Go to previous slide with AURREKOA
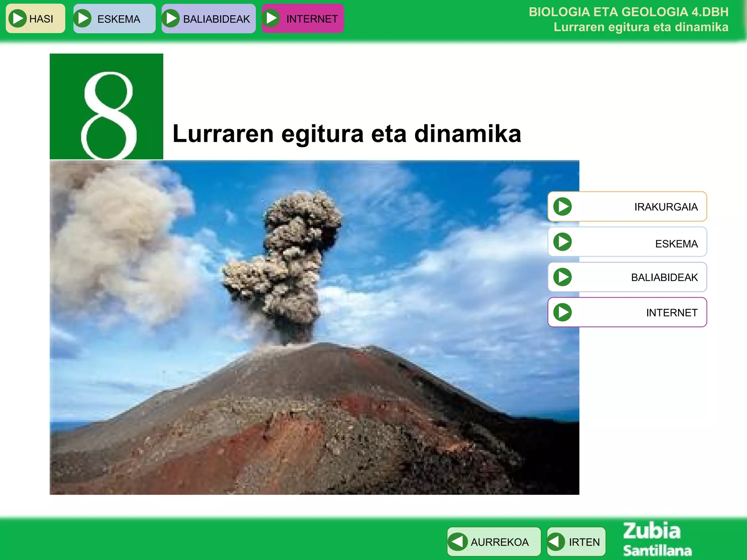Viewport: 747px width, 560px height. click(x=499, y=542)
